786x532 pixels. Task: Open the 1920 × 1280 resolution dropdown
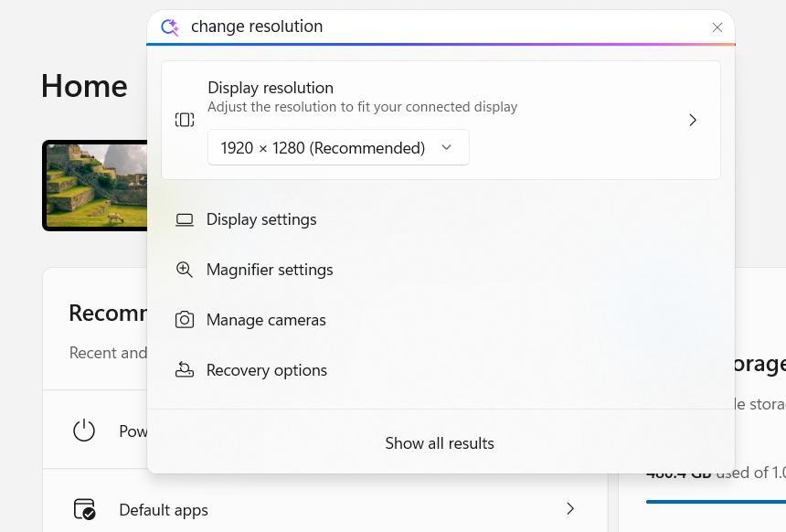338,147
